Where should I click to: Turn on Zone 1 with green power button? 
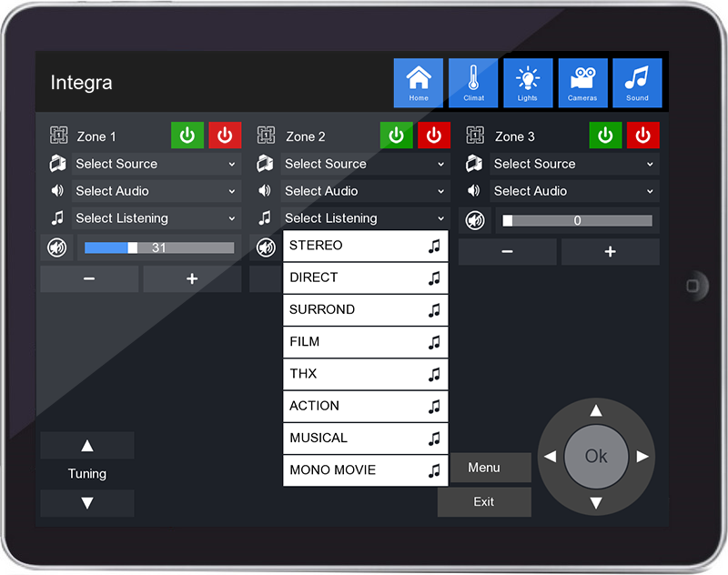187,136
